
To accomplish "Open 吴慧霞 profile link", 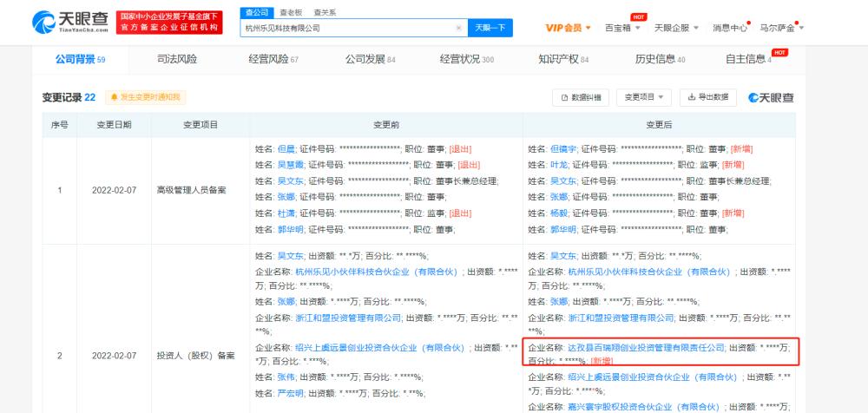I will (291, 165).
